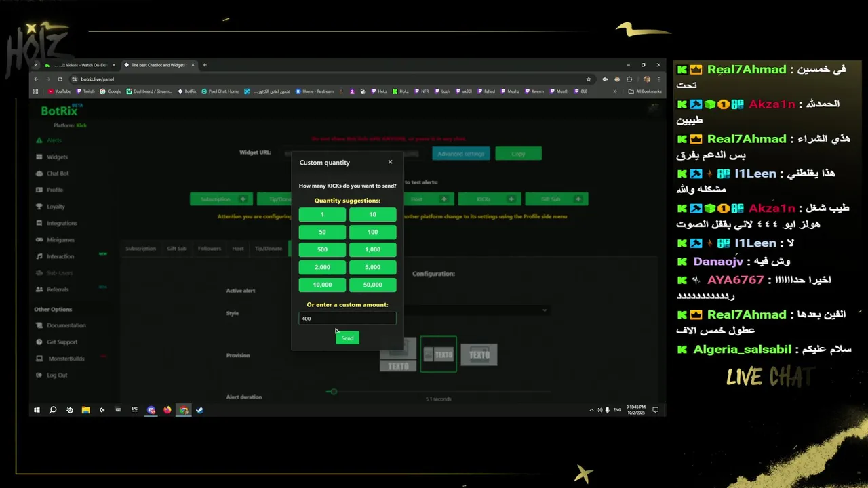This screenshot has width=868, height=488.
Task: Open Windows search from the taskbar
Action: click(x=53, y=410)
